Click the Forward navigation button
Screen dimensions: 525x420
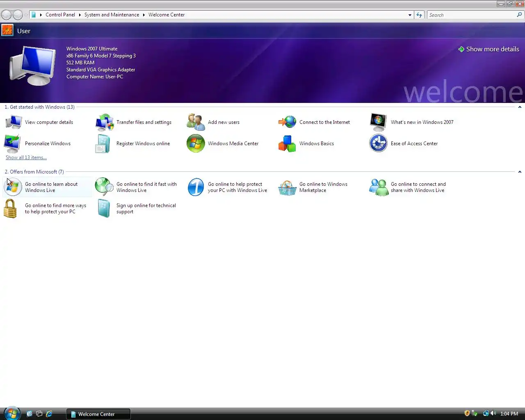point(18,15)
